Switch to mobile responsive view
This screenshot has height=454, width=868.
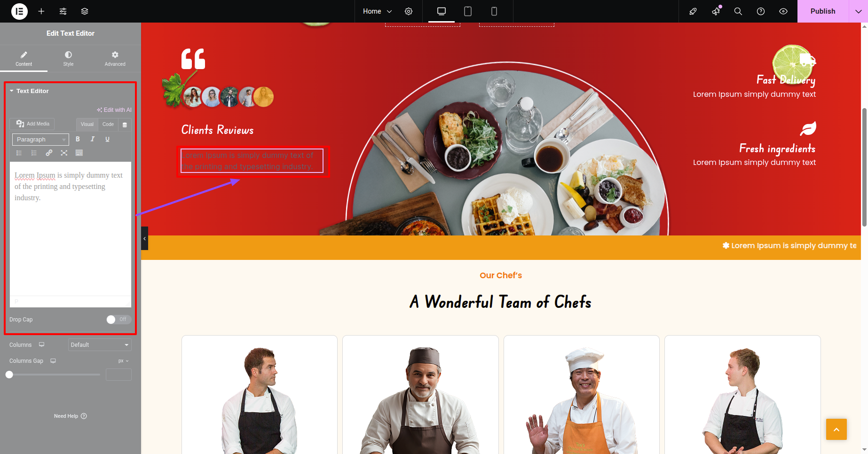pos(494,11)
